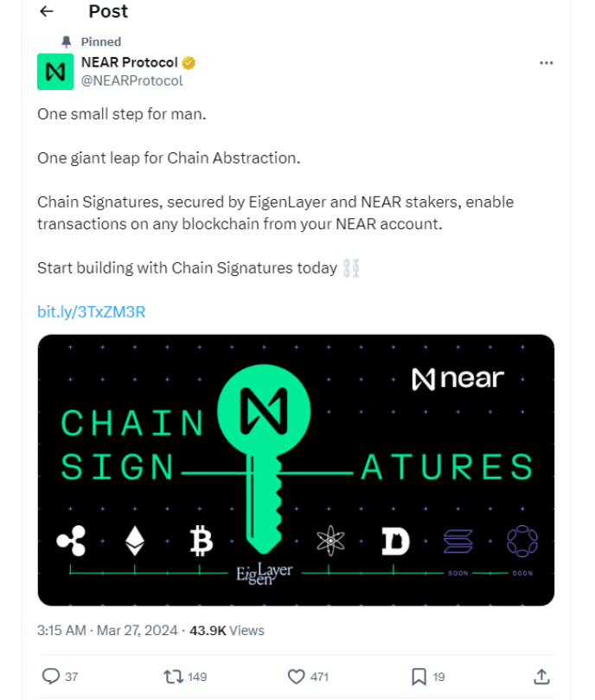595x700 pixels.
Task: Bookmark this post
Action: (419, 676)
